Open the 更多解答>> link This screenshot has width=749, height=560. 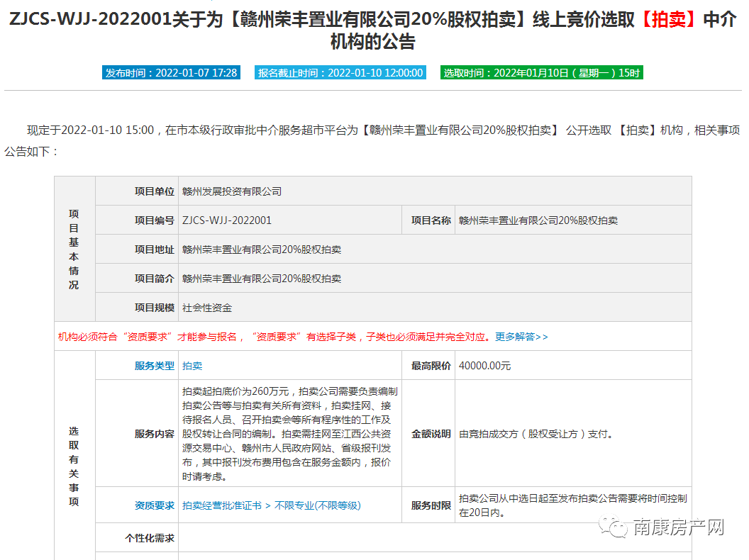(x=521, y=337)
